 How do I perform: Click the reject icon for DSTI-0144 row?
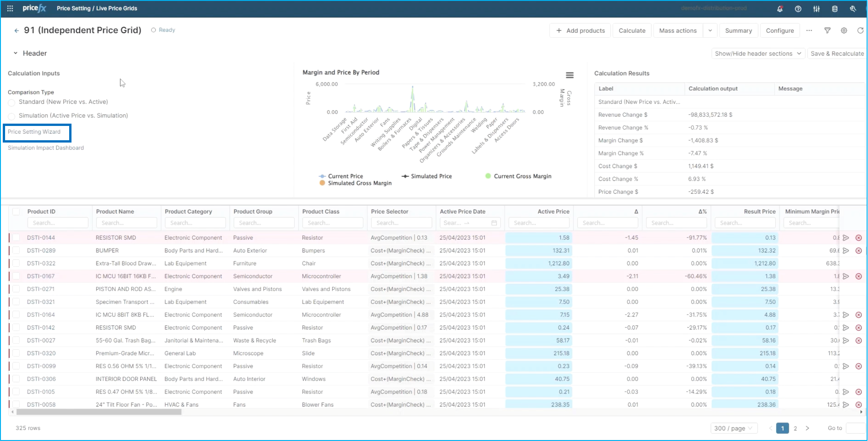tap(858, 238)
